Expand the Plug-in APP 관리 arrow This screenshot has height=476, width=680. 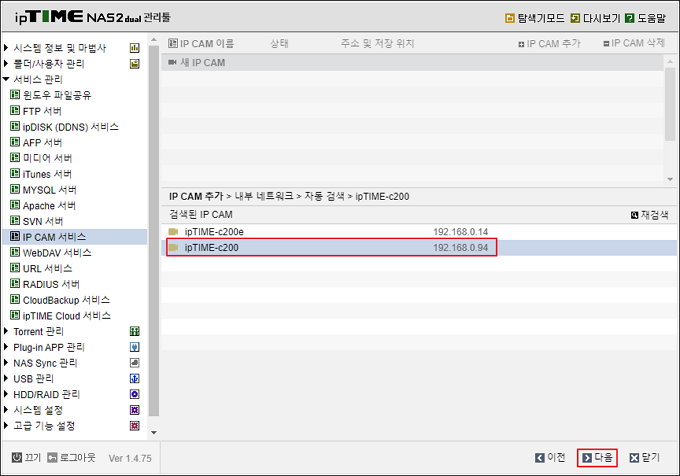6,347
